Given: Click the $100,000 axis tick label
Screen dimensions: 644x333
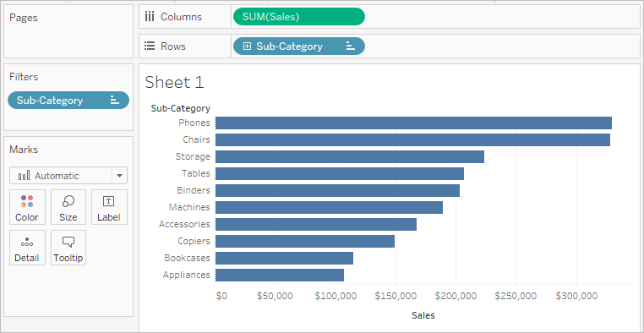Looking at the screenshot, I should tap(336, 296).
